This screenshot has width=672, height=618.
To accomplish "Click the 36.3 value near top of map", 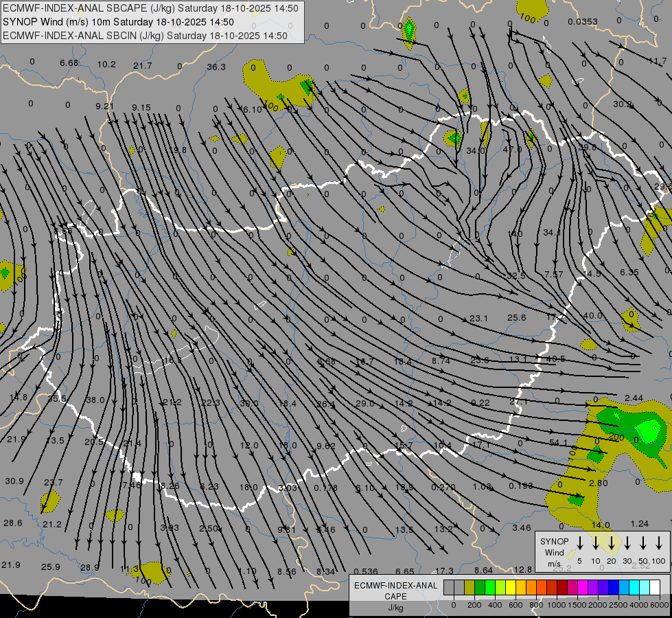I will point(216,67).
